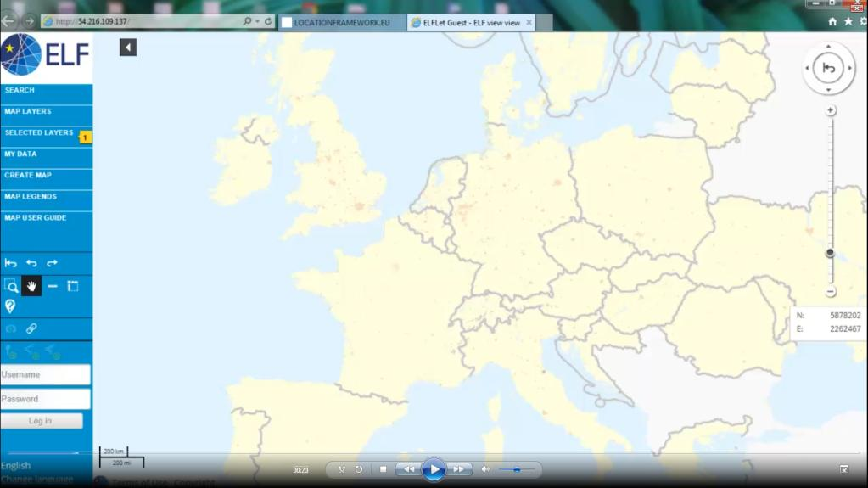868x488 pixels.
Task: Open the SELECTED LAYERS menu item
Action: point(39,133)
